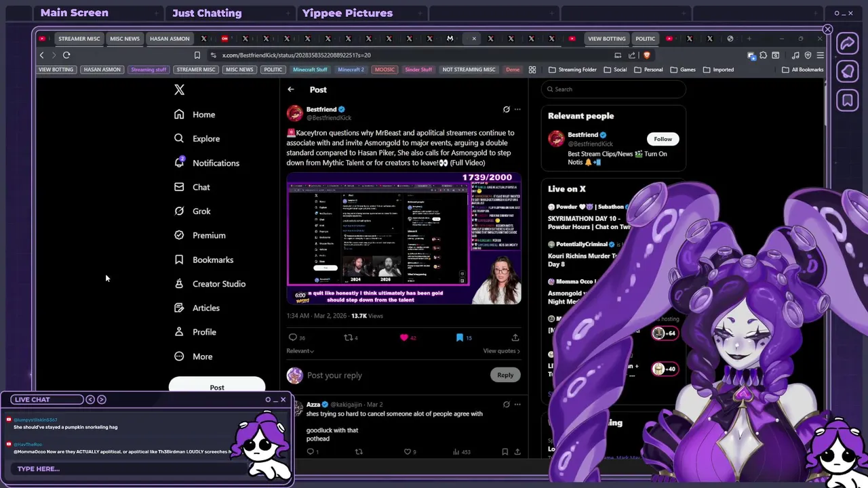This screenshot has width=868, height=488.
Task: Click the Brave shield icon
Action: pos(646,55)
